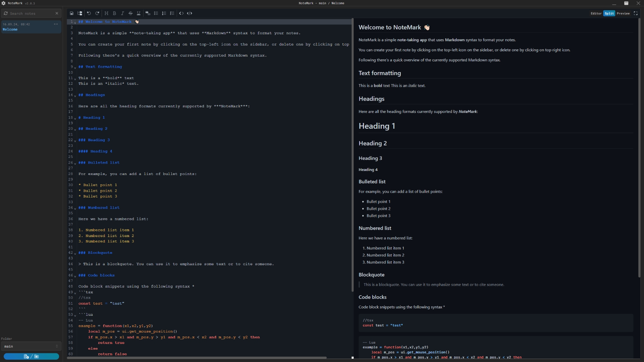This screenshot has width=644, height=362.
Task: Insert a blockquote with the quote icon
Action: click(148, 13)
